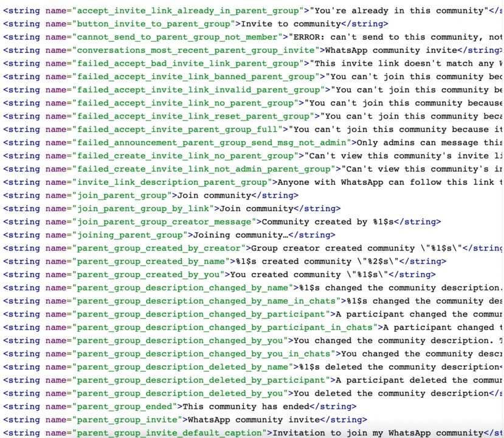Click the name "failed_accept_invite_link_reset_parent_group"
504x438 pixels.
pos(193,116)
